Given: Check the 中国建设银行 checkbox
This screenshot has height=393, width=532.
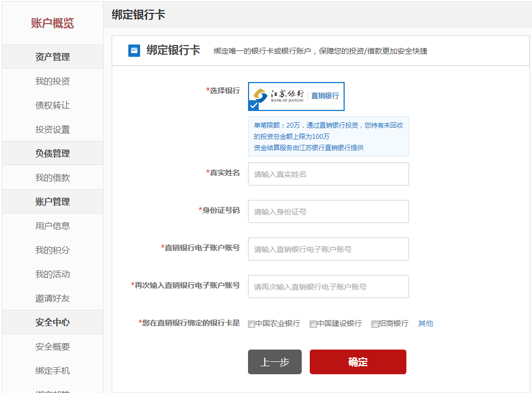Looking at the screenshot, I should click(x=313, y=324).
